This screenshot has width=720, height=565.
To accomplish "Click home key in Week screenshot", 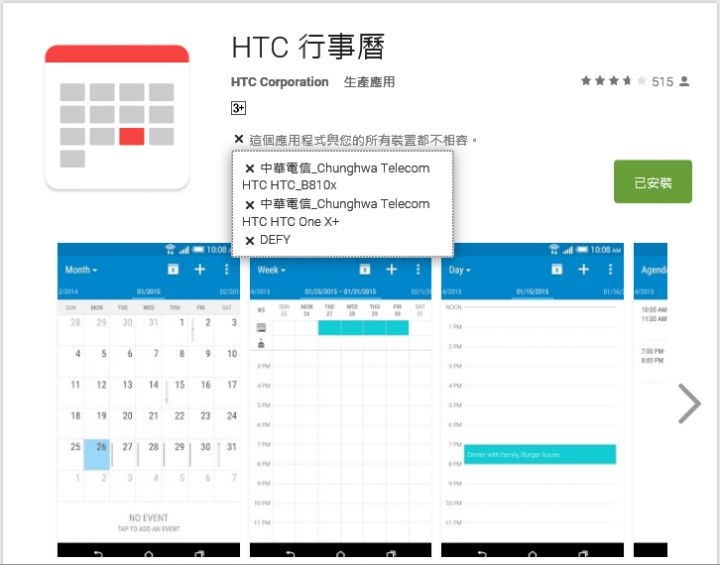I will [x=340, y=554].
